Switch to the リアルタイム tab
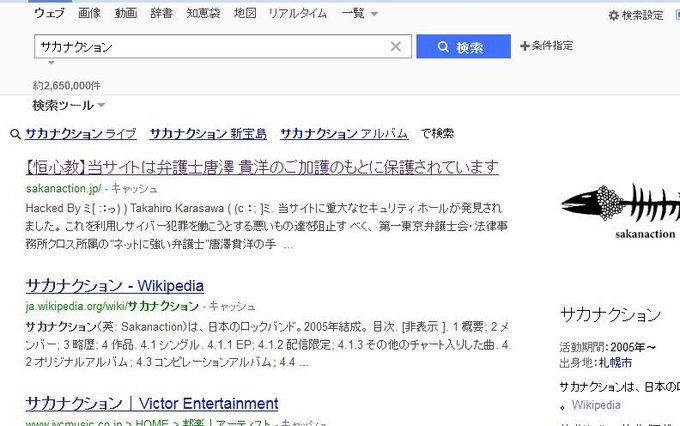Screen dimensions: 680x426 click(x=298, y=13)
